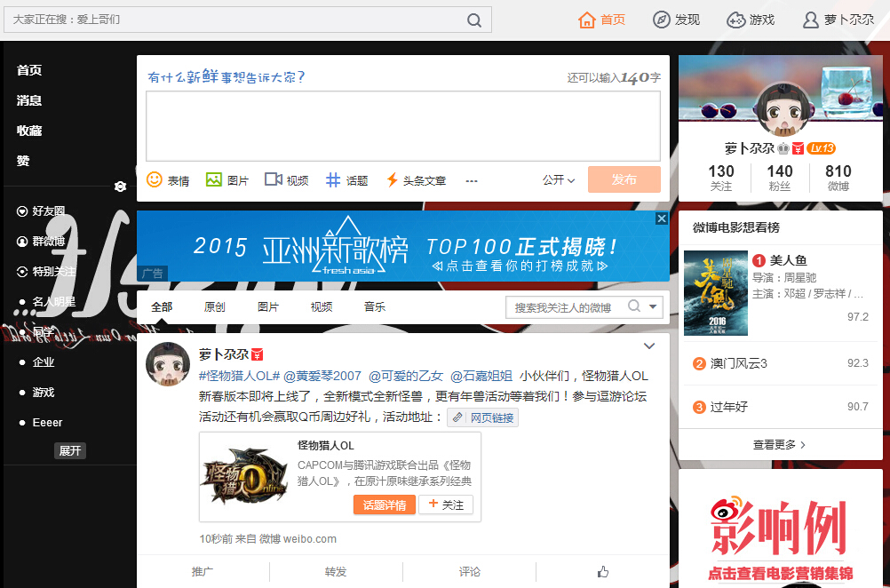Image resolution: width=890 pixels, height=588 pixels.
Task: Click the Lv.13 level badge on profile card
Action: pyautogui.click(x=821, y=148)
